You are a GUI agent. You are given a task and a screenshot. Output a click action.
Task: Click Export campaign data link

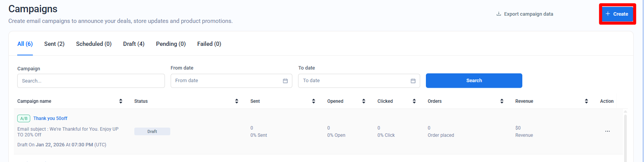click(x=525, y=14)
